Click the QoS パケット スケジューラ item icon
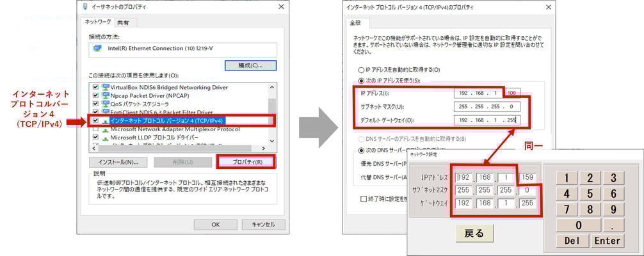This screenshot has height=256, width=644. click(x=106, y=104)
